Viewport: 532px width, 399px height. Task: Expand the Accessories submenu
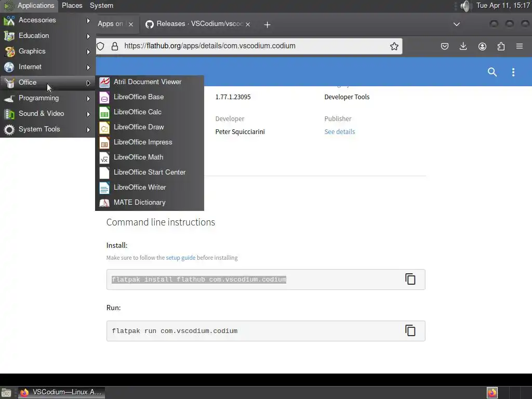tap(47, 20)
